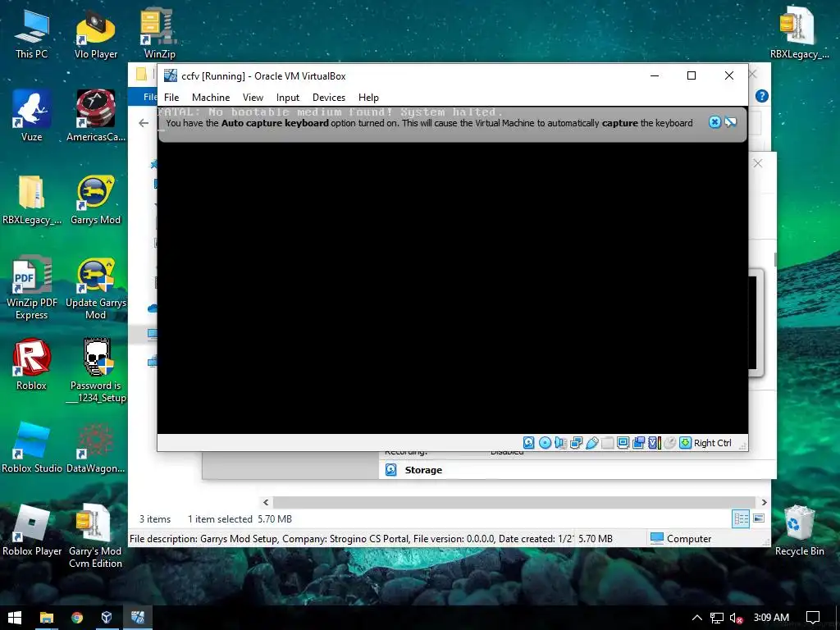
Task: Open the Windows Start menu
Action: (15, 618)
